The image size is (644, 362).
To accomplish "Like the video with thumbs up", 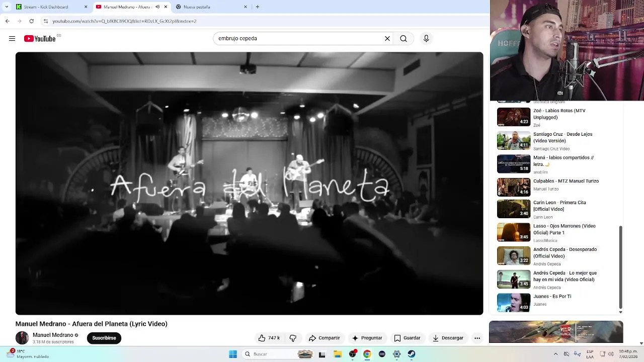I will coord(269,338).
